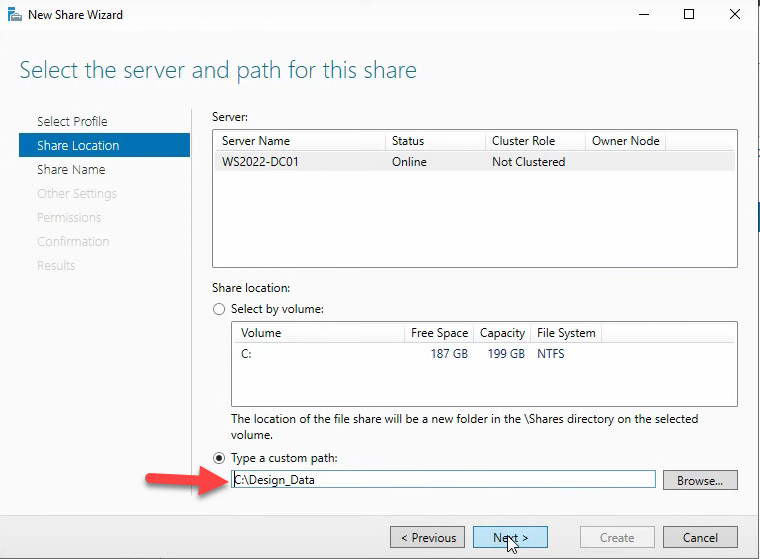Go to the Select Profile step
This screenshot has height=559, width=760.
pyautogui.click(x=72, y=121)
